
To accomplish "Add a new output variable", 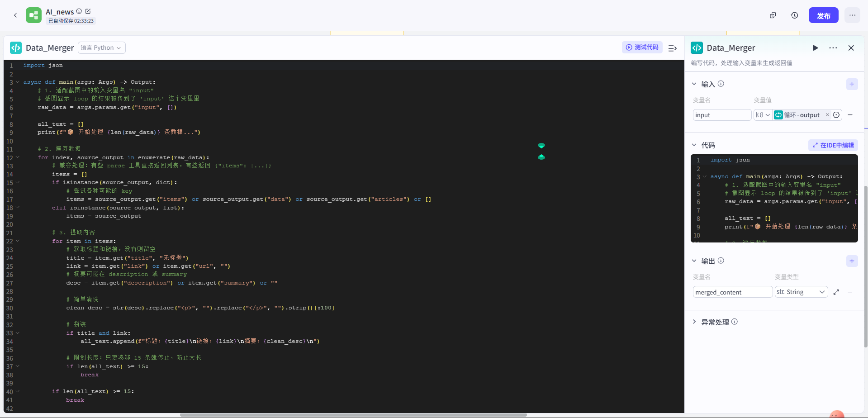I will pyautogui.click(x=852, y=261).
